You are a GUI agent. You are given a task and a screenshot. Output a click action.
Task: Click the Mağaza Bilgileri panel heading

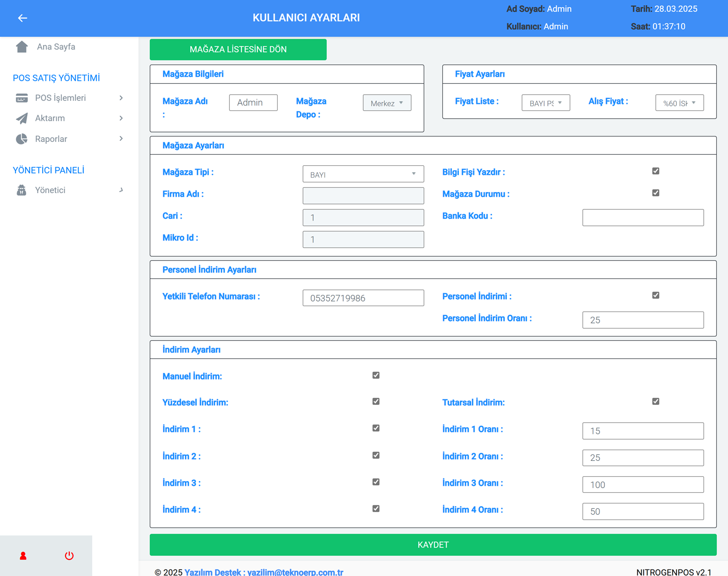click(193, 74)
